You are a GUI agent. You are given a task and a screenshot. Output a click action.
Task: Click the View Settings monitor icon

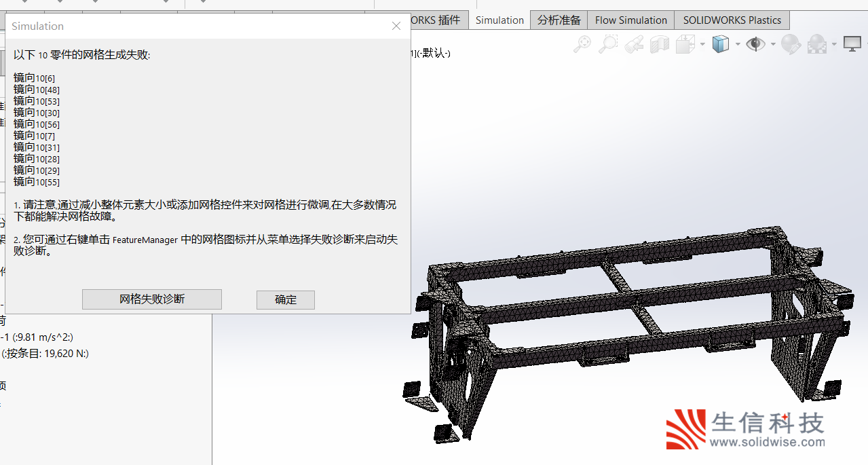pyautogui.click(x=852, y=45)
